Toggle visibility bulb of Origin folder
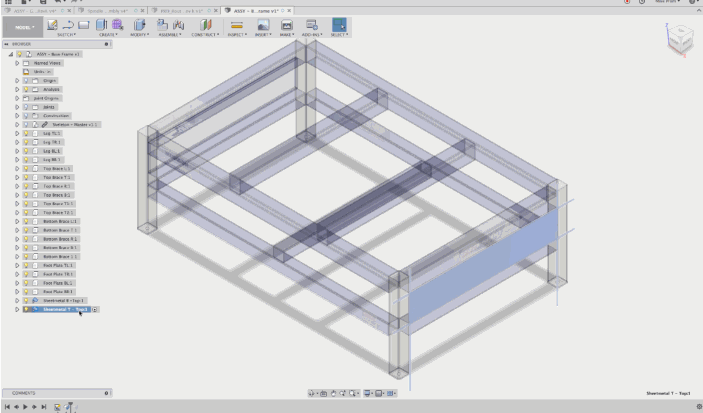 click(x=26, y=81)
